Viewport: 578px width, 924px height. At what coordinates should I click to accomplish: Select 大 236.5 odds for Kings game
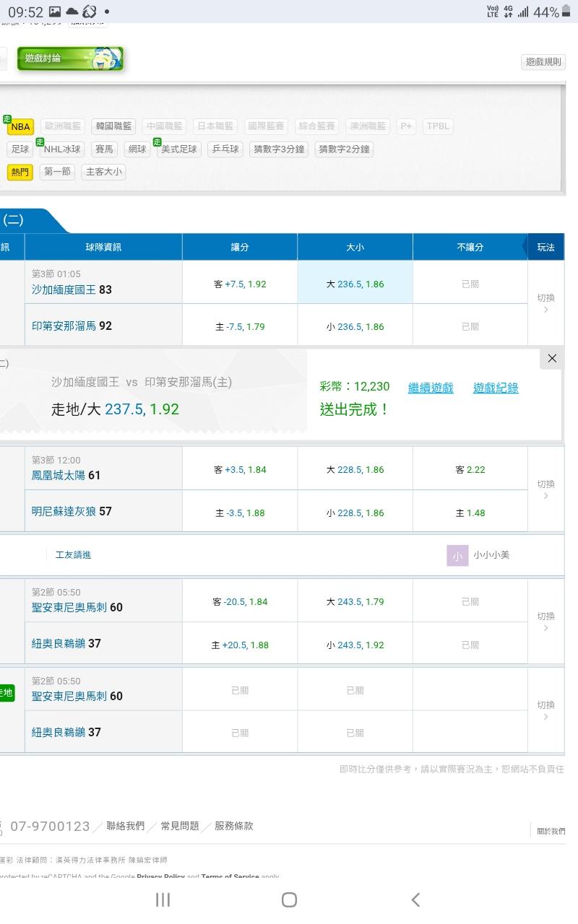click(355, 284)
